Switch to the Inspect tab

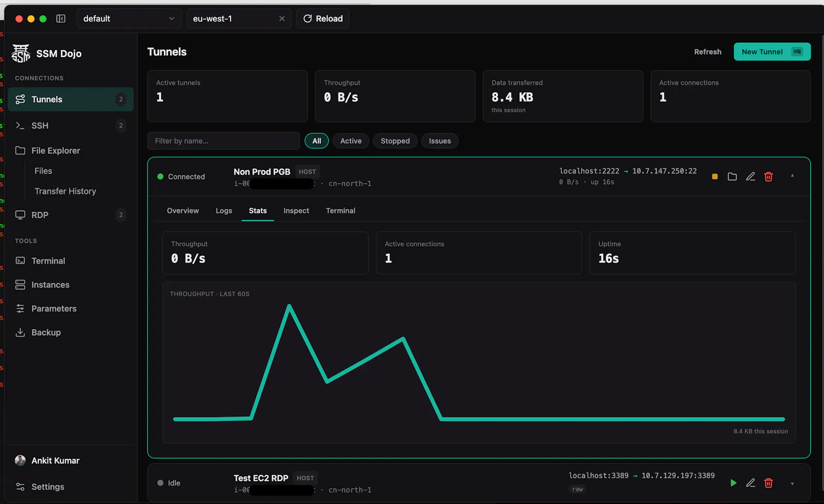(296, 211)
